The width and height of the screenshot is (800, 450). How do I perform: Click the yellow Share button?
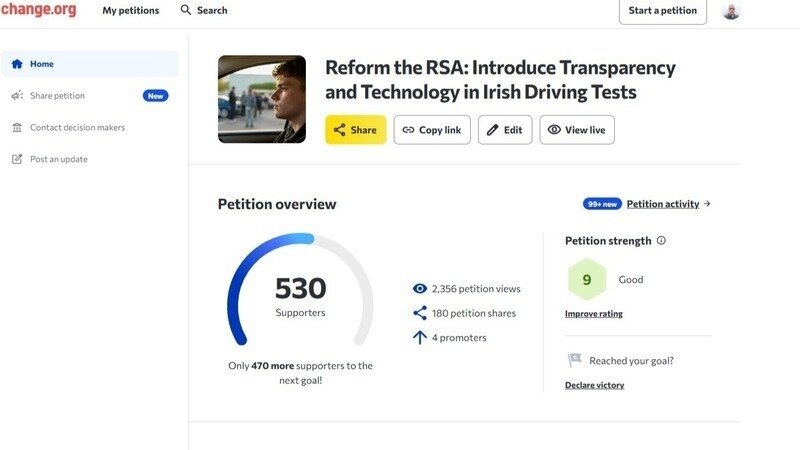(x=356, y=130)
